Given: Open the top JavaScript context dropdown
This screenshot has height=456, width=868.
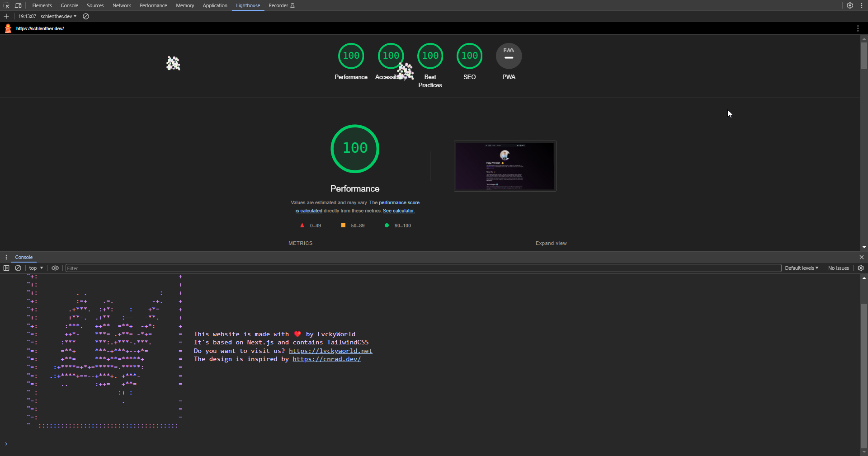Looking at the screenshot, I should [x=36, y=268].
